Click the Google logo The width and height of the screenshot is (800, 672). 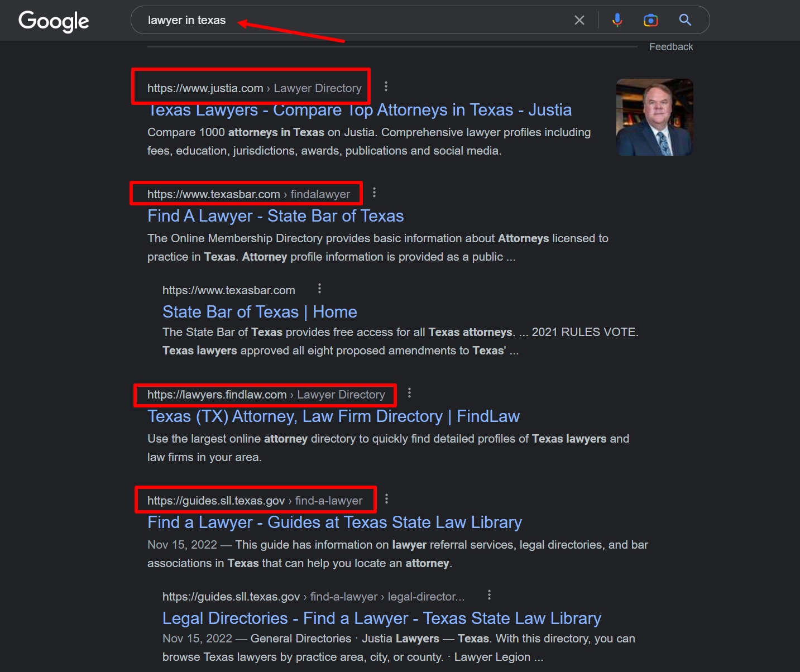click(x=54, y=21)
